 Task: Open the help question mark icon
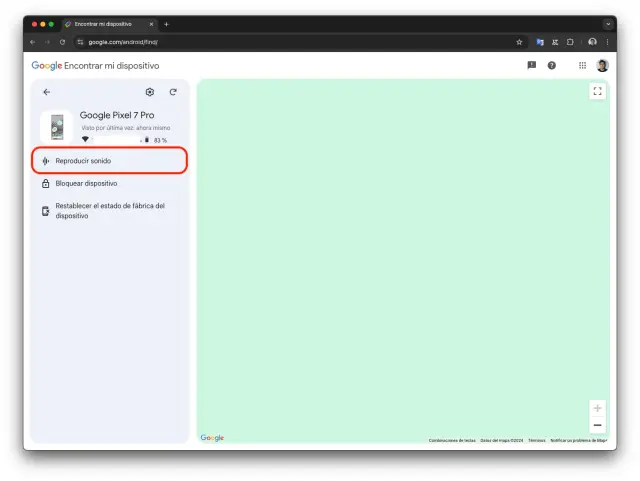coord(551,65)
